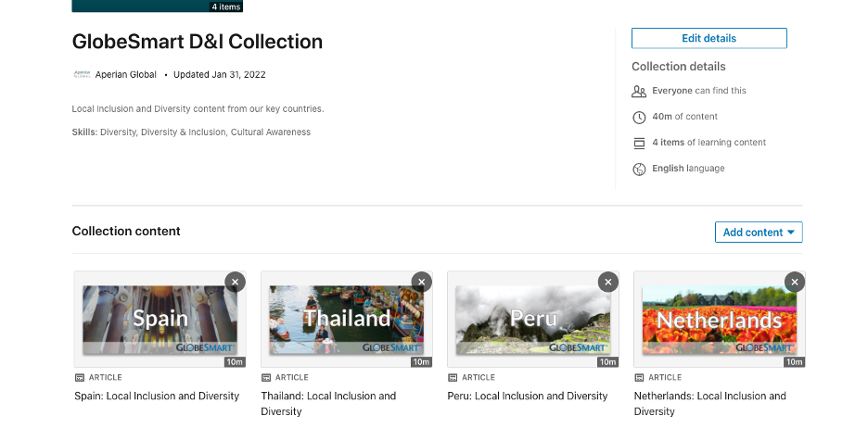Open Thailand: Local Inclusion and Diversity title

(329, 404)
